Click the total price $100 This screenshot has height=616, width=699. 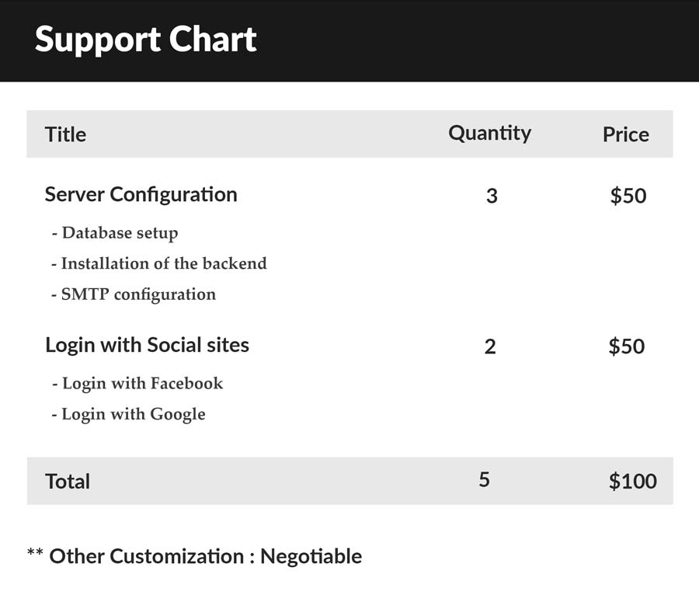(632, 481)
